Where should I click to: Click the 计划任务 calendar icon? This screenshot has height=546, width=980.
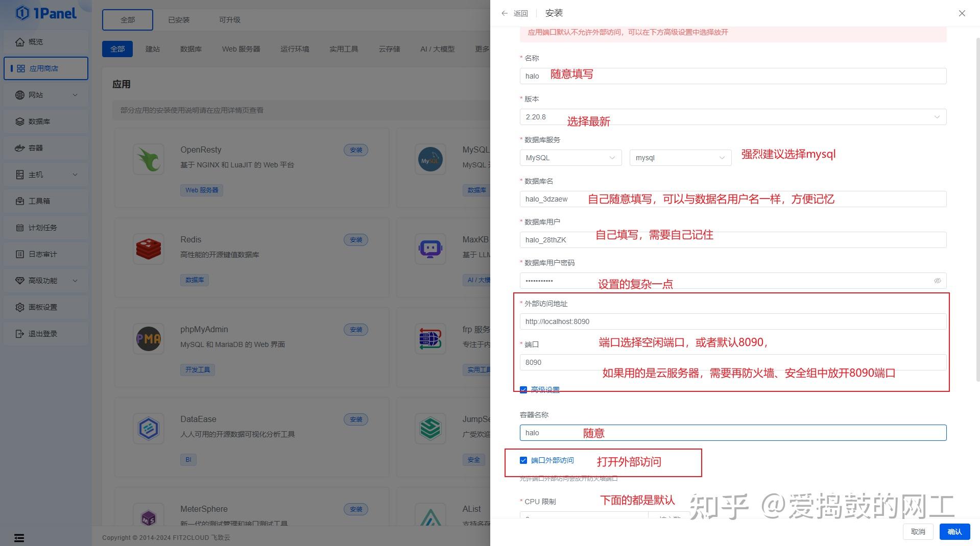(20, 228)
